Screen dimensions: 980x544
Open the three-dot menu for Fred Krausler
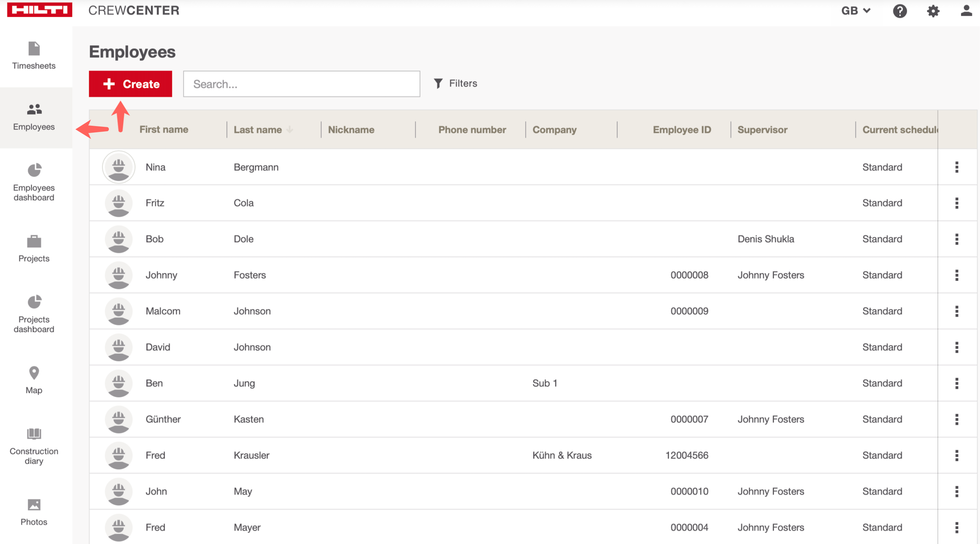pos(957,455)
